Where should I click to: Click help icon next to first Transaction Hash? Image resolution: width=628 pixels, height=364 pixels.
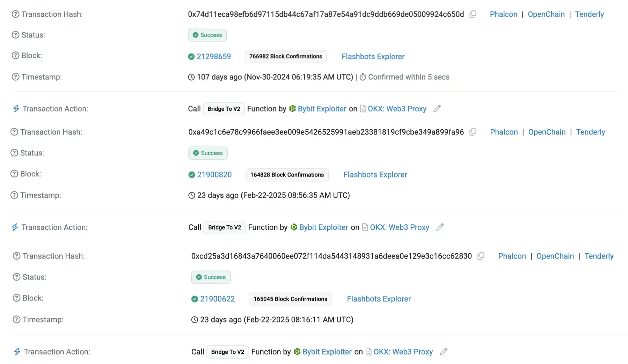pos(15,14)
